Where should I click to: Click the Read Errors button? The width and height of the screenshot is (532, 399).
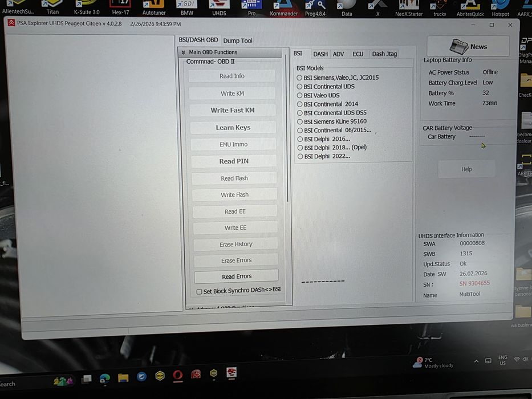coord(237,276)
